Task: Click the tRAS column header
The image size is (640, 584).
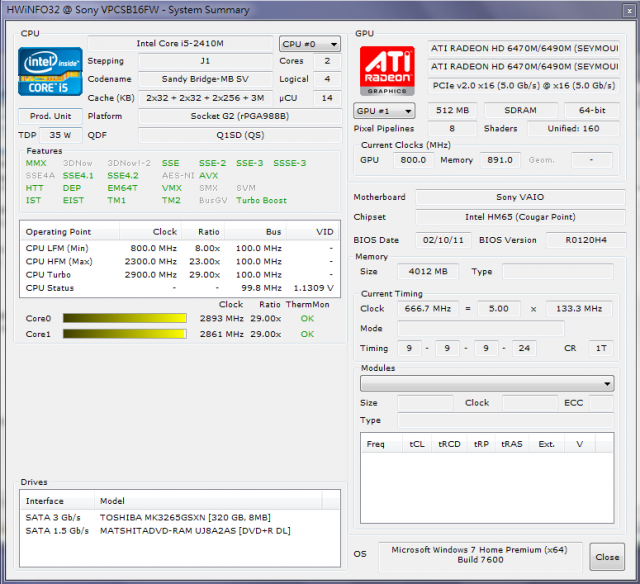Action: [x=511, y=444]
